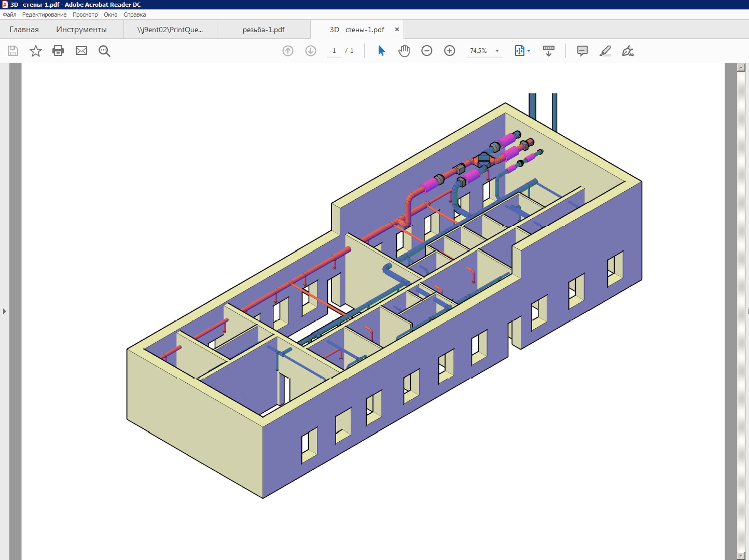Click the Fit page view icon
Image resolution: width=749 pixels, height=560 pixels.
pyautogui.click(x=520, y=51)
